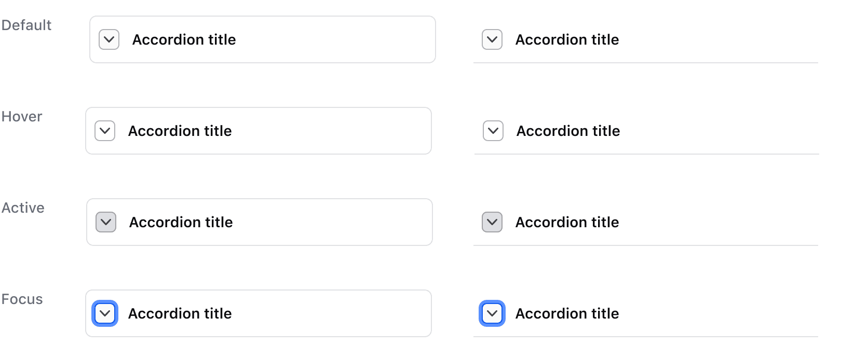Select the blue focused chevron in the bordered accordion
This screenshot has width=868, height=359.
pos(105,313)
